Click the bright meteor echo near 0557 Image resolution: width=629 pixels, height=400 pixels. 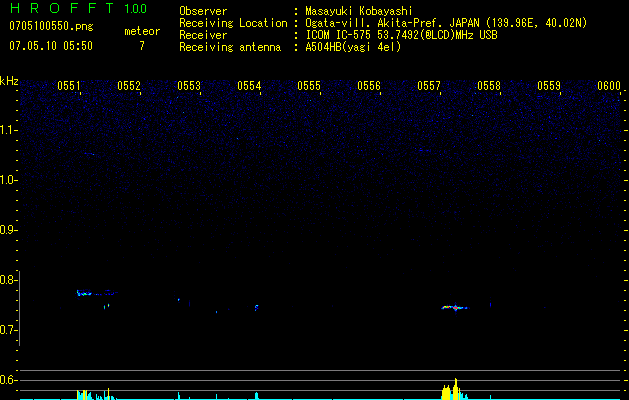(x=455, y=308)
